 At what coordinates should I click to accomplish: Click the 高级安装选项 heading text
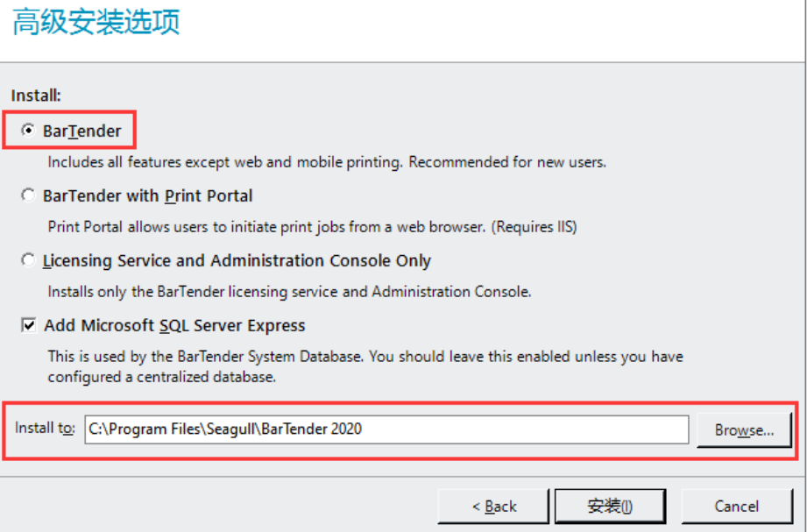(x=96, y=23)
